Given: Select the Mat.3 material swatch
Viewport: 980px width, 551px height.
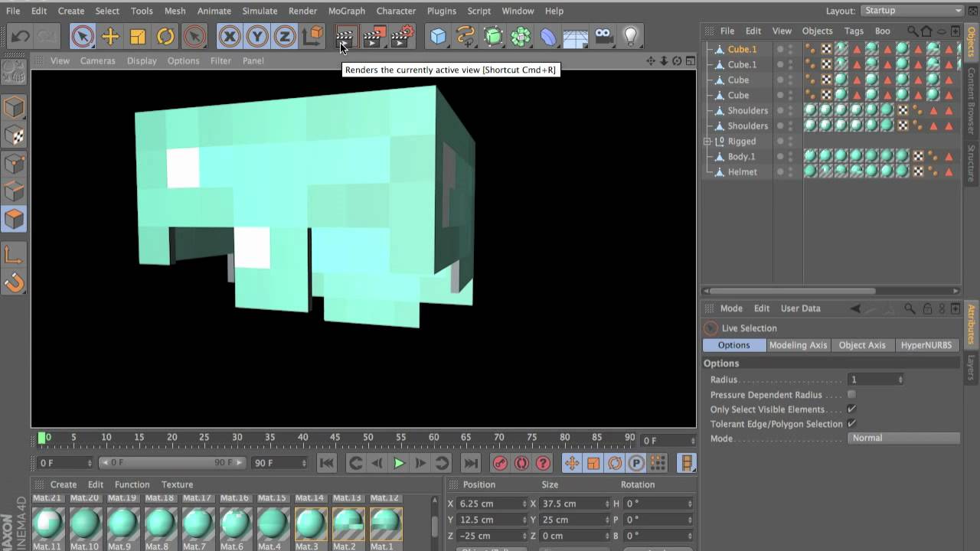Looking at the screenshot, I should pos(310,524).
